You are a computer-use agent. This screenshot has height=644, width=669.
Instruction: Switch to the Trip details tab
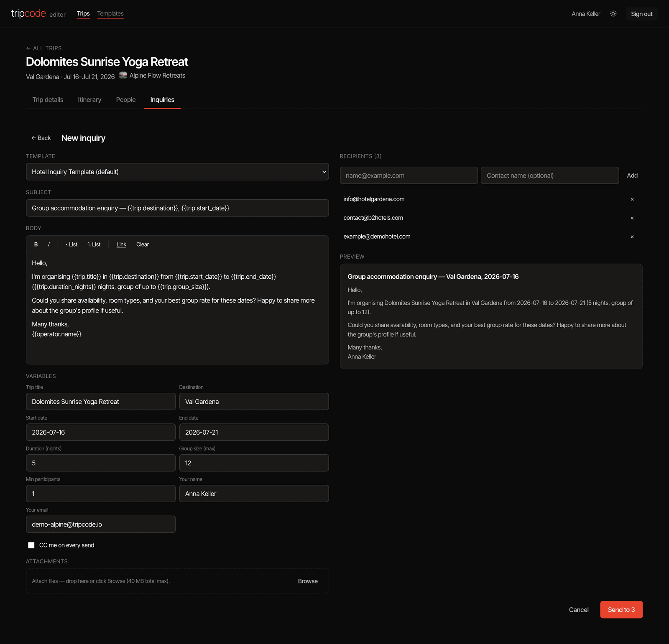(48, 99)
